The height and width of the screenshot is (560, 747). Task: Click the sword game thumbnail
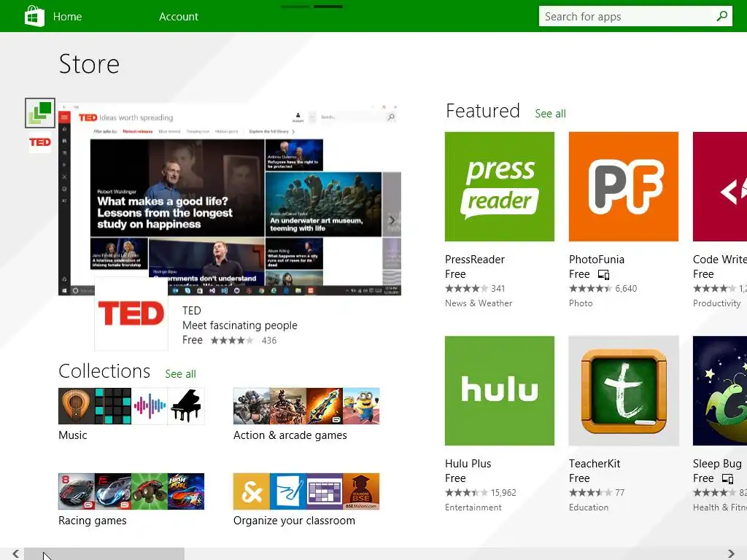(325, 406)
